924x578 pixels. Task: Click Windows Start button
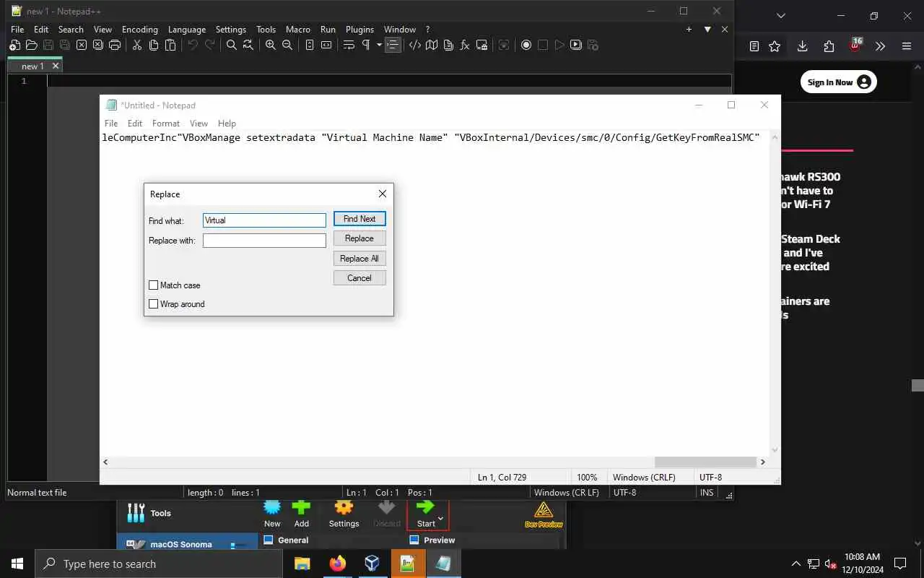(x=17, y=564)
